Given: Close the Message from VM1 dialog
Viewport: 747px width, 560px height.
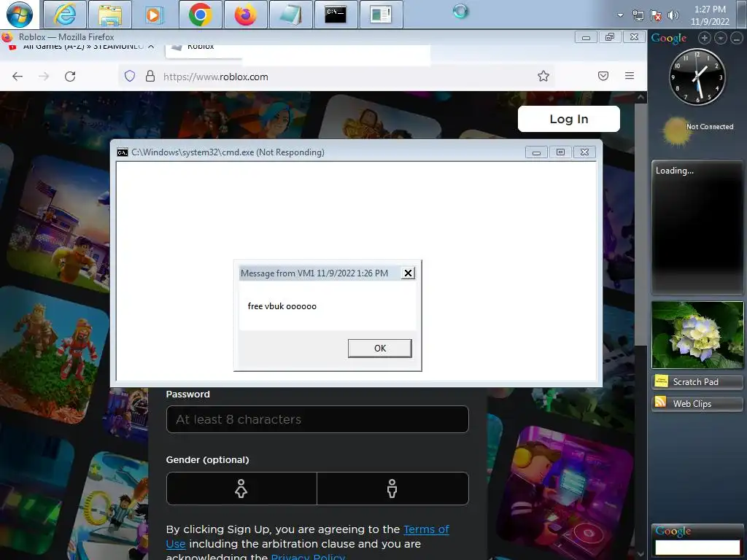Looking at the screenshot, I should point(408,273).
